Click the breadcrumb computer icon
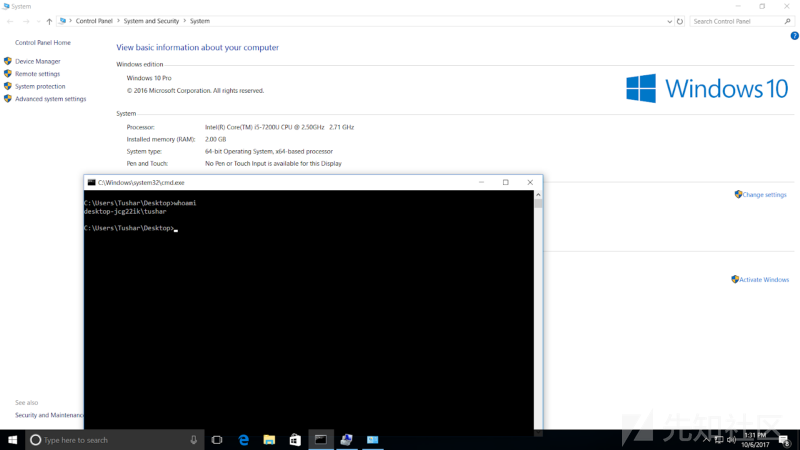 (x=62, y=21)
